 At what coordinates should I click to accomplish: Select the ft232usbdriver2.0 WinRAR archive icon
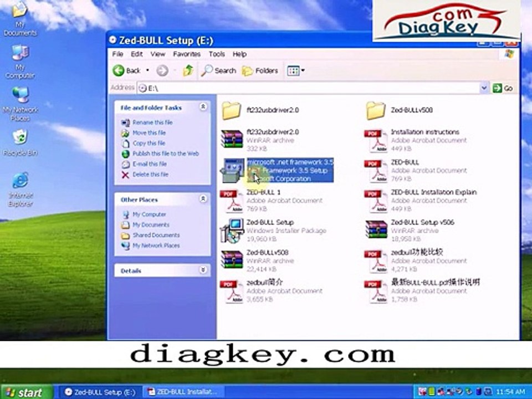(232, 140)
